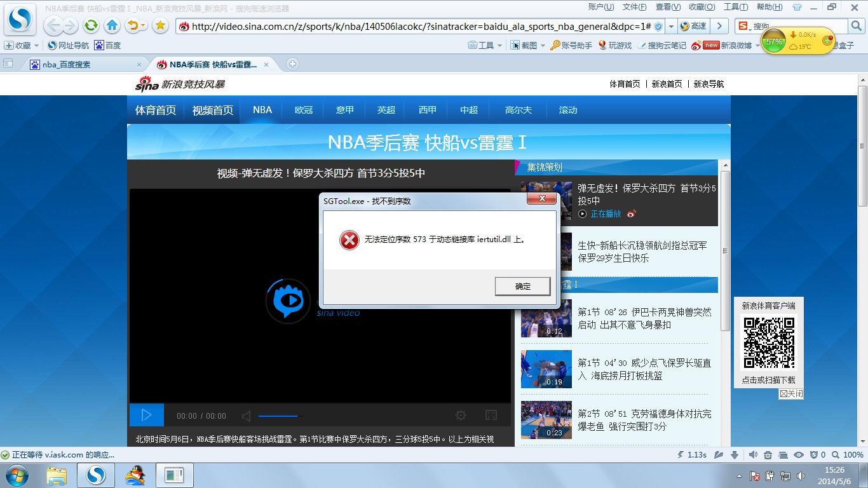Click 确定 in the SGTool.exe error dialog
The image size is (868, 488).
(x=523, y=287)
